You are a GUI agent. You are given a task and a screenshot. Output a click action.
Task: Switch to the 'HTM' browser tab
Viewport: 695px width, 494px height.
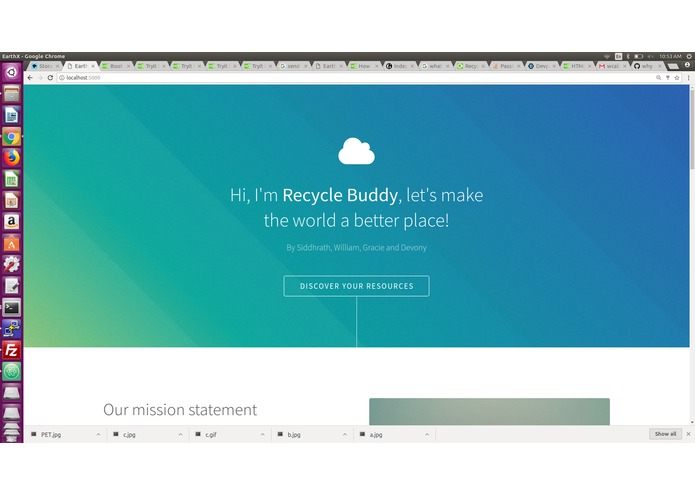(577, 66)
